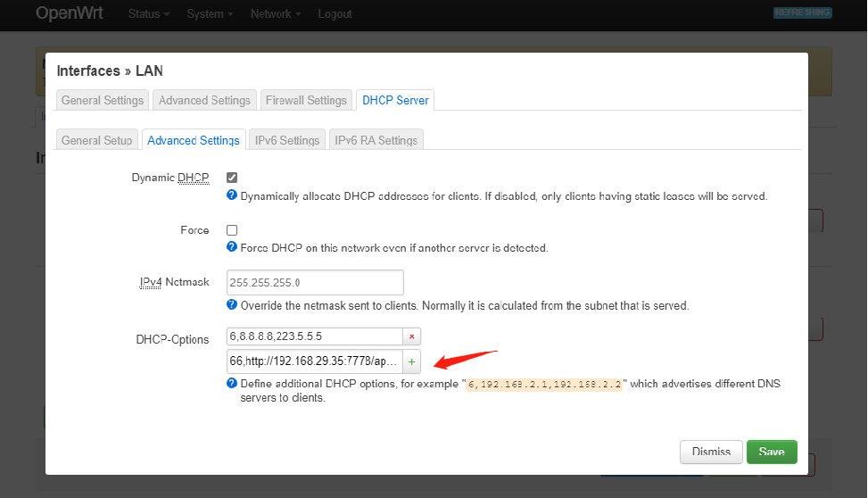
Task: Open the Status dropdown menu
Action: click(149, 14)
